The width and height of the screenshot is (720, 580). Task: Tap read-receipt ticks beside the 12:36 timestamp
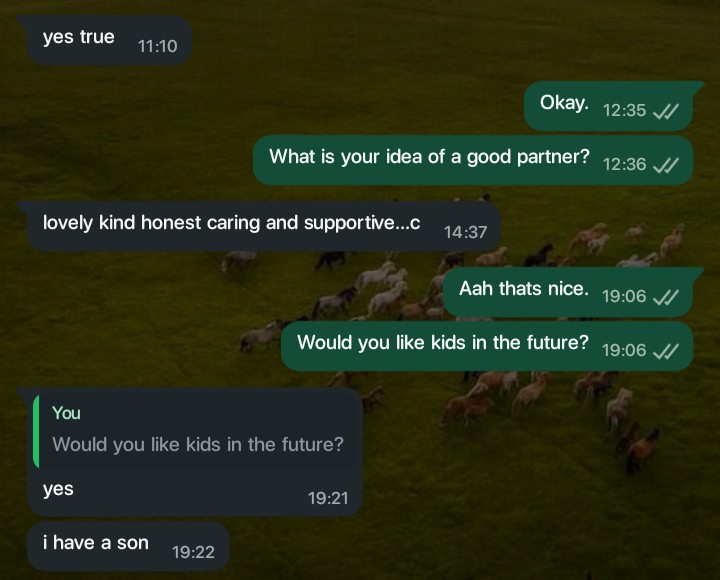(x=665, y=164)
